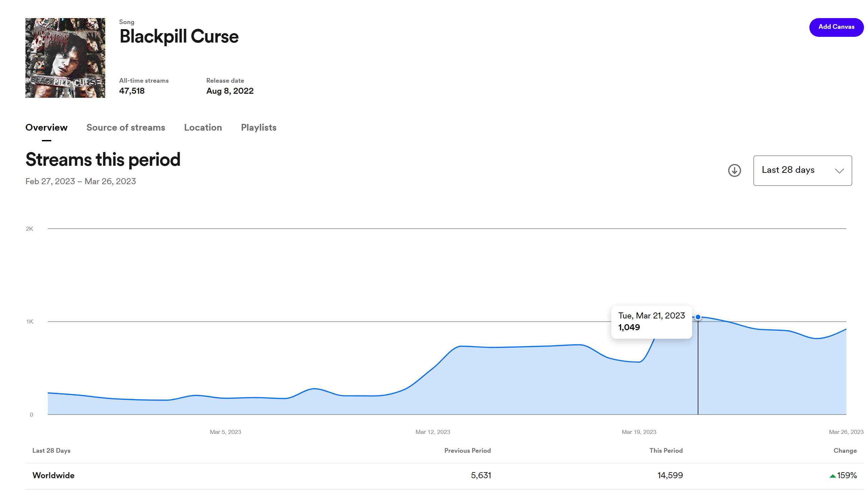This screenshot has width=868, height=504.
Task: Switch to the Overview tab
Action: 47,127
